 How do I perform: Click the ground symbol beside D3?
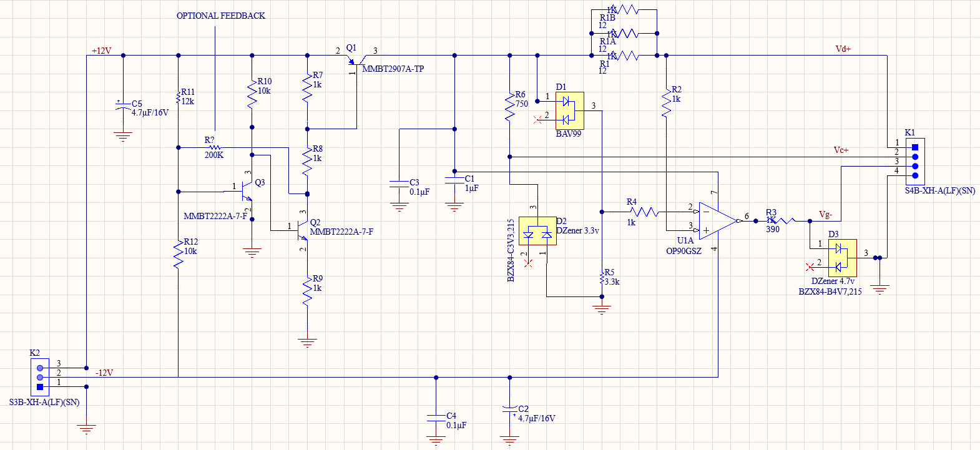(880, 290)
